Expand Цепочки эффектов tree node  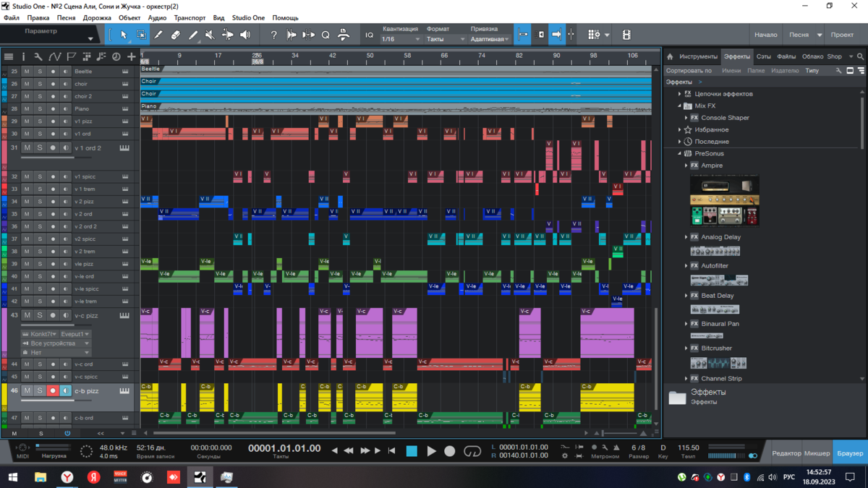680,94
